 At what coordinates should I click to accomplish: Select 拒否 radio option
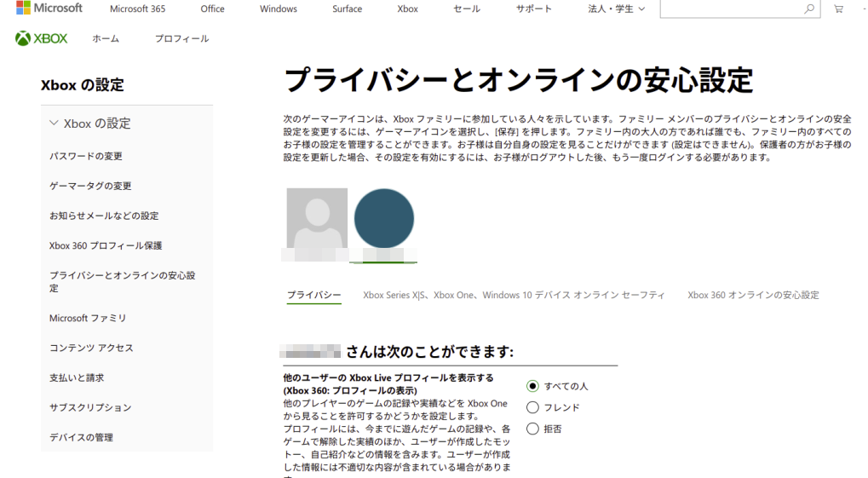point(532,429)
